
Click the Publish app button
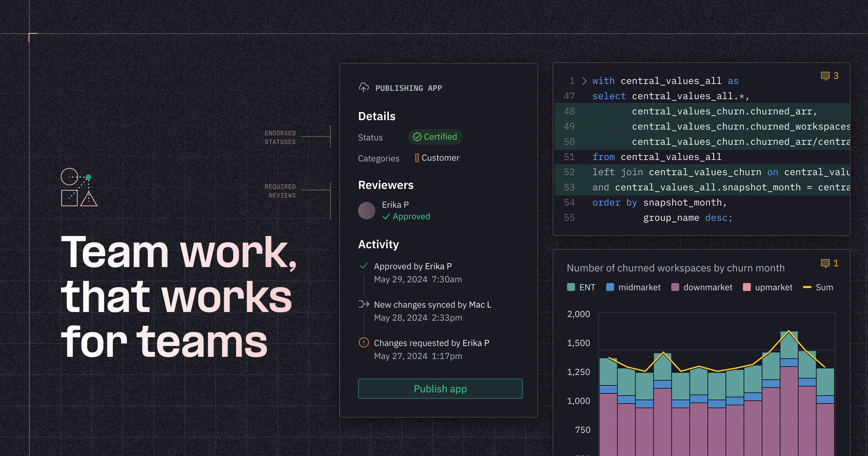click(440, 389)
